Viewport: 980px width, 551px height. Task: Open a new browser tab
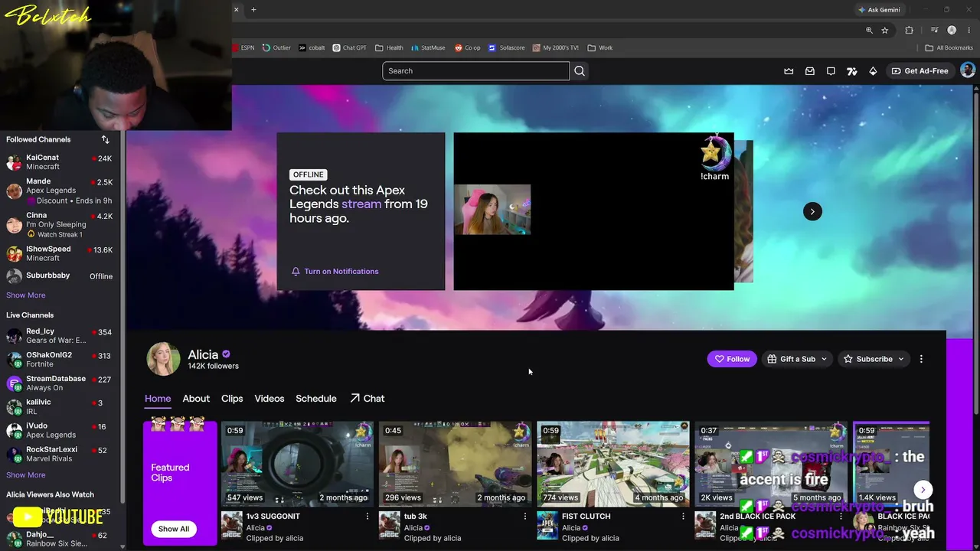253,10
